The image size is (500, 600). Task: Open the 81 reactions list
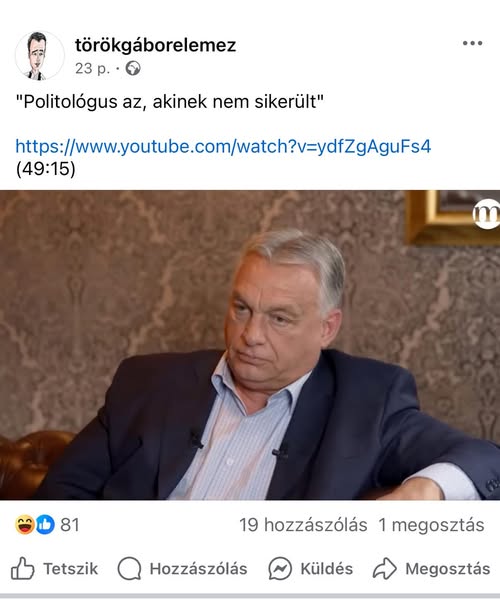coord(70,525)
